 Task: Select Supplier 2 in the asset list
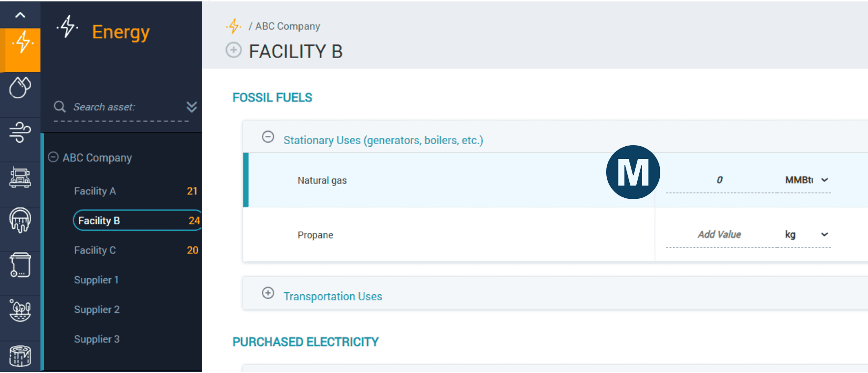97,310
